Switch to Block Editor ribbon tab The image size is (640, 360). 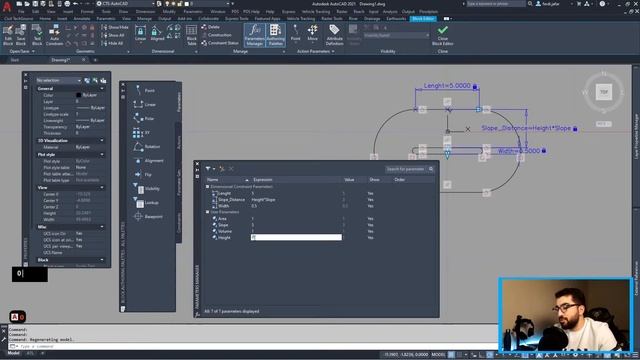click(423, 19)
